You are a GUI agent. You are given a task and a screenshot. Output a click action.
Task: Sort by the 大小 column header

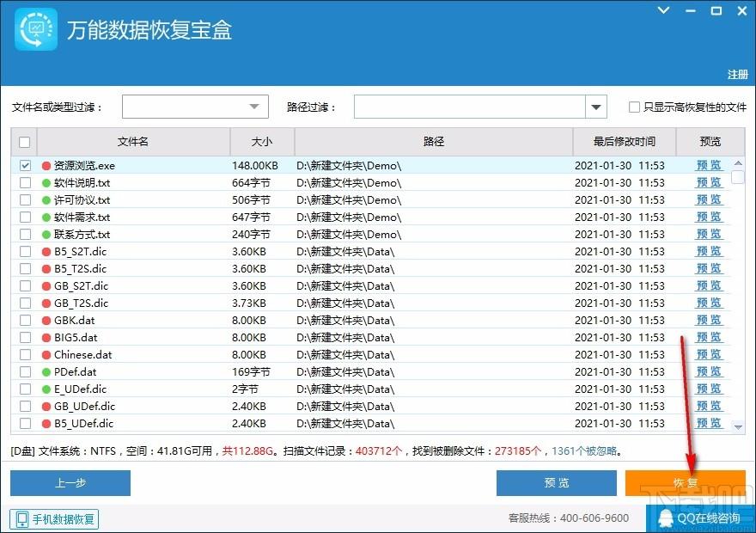tap(262, 142)
